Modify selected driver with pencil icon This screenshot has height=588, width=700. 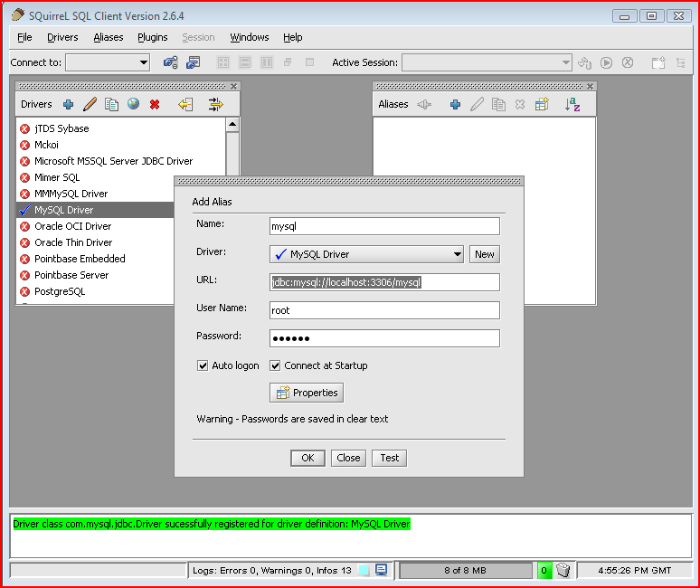coord(90,104)
